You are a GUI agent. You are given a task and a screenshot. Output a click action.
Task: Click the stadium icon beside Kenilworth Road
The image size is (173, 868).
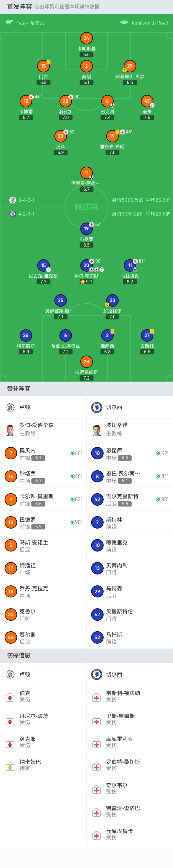[x=124, y=23]
